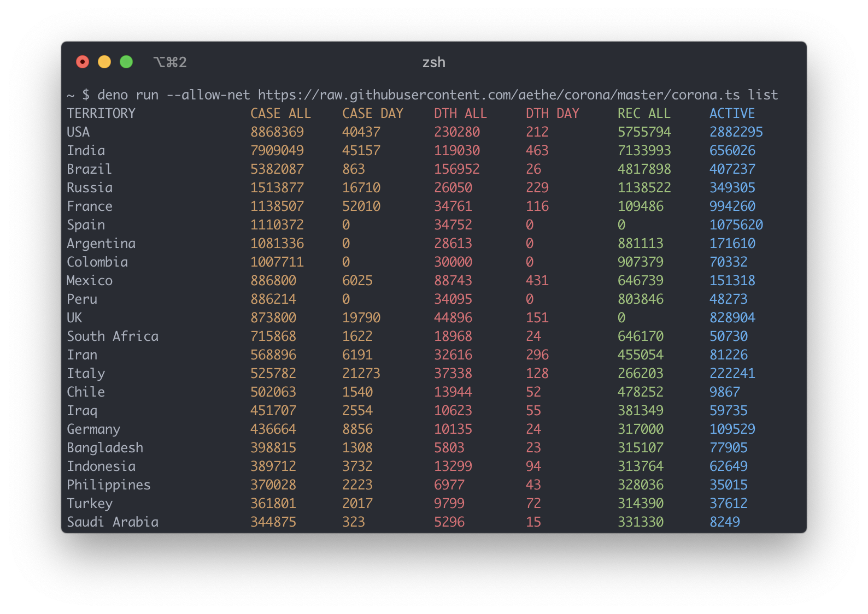The width and height of the screenshot is (868, 614).
Task: Select the Iraq territory label
Action: [x=82, y=411]
